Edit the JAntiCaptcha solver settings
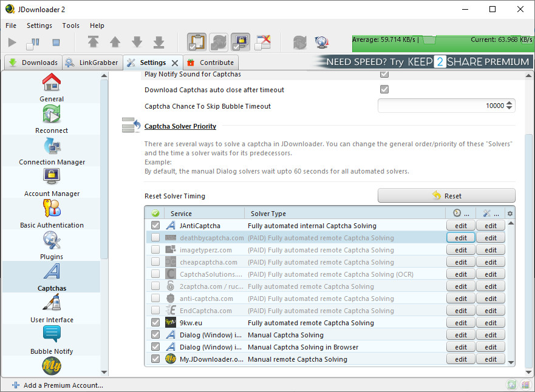Viewport: 535px width, 392px height. pos(460,225)
